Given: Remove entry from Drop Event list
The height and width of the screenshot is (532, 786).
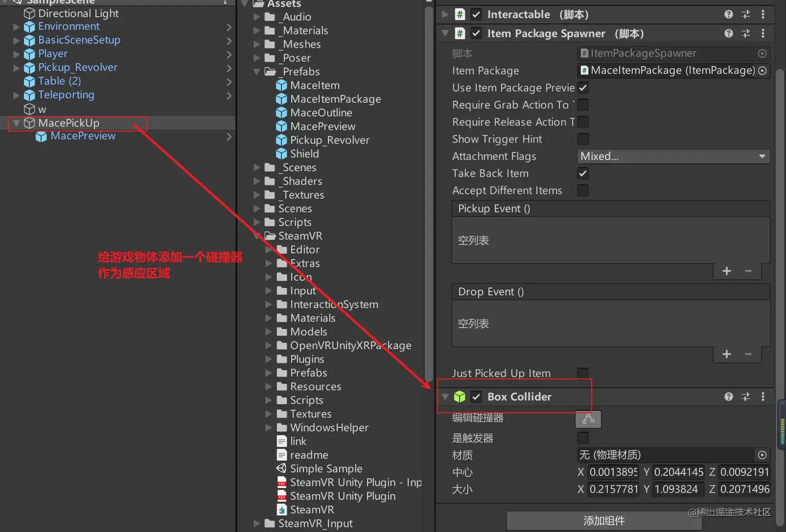Looking at the screenshot, I should [x=748, y=354].
